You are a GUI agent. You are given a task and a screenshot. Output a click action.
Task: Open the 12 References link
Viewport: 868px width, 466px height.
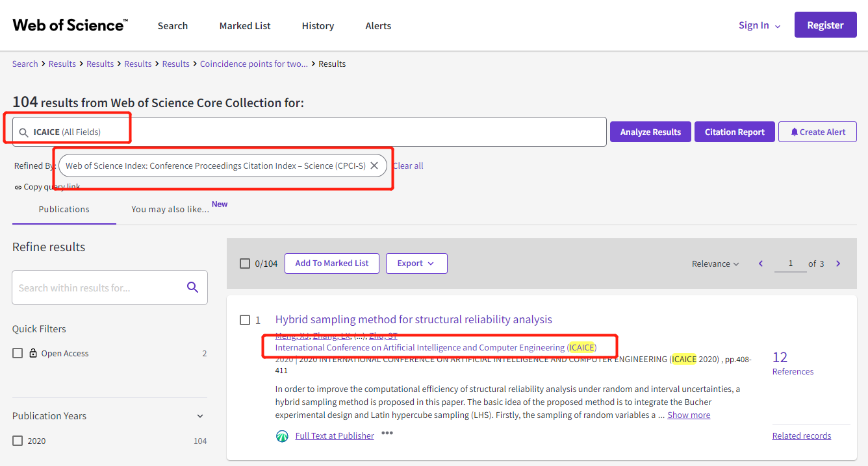(793, 363)
